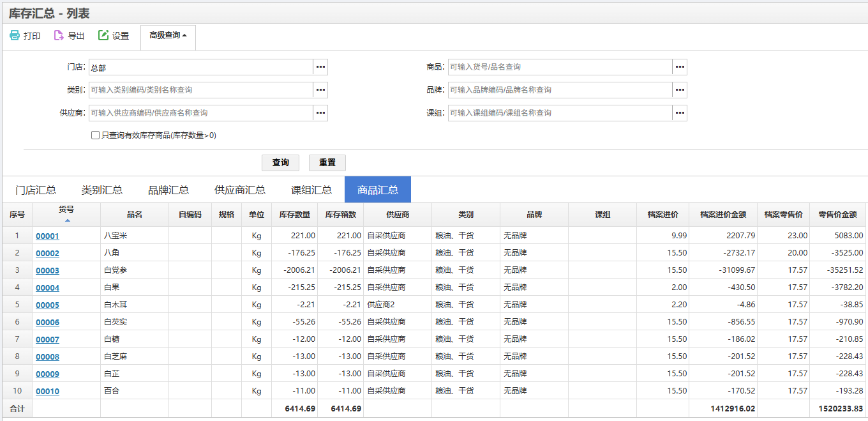Click the 库存箱数 column header
The image size is (868, 421).
341,215
